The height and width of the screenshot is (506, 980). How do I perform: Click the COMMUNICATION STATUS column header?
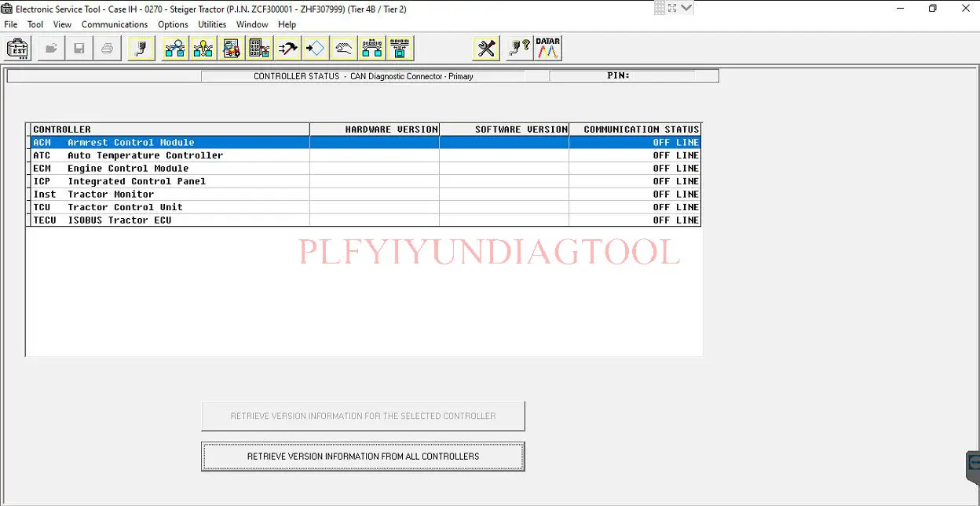634,129
